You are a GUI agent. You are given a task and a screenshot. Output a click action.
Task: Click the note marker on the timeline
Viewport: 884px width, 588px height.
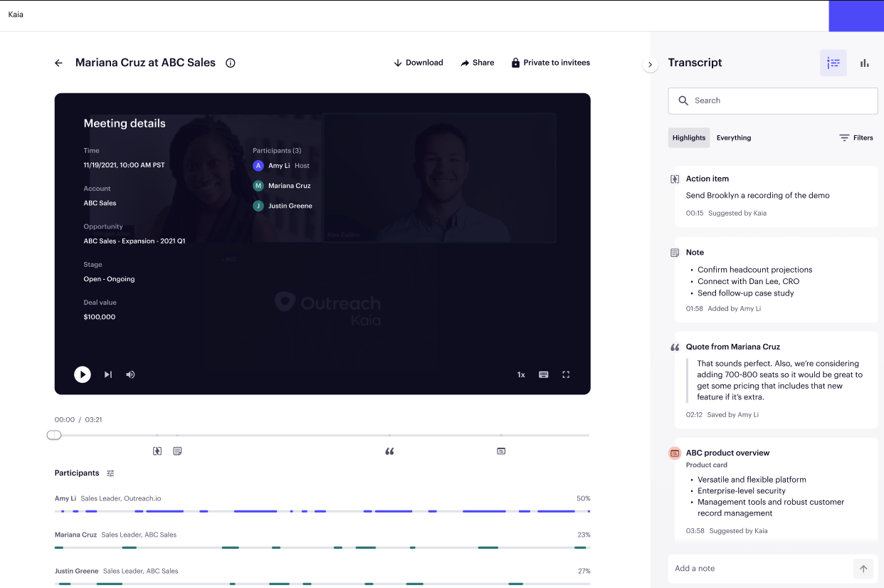tap(177, 451)
